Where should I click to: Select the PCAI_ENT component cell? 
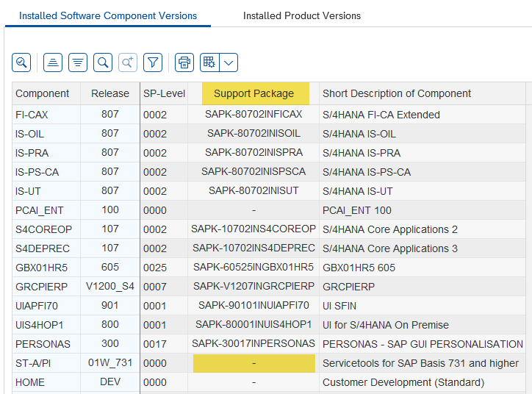[x=46, y=210]
